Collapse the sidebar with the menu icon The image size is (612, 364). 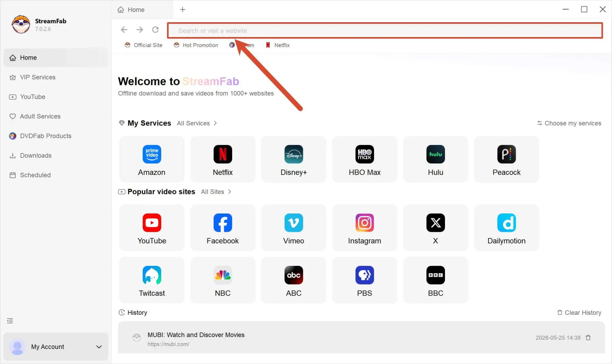click(10, 321)
